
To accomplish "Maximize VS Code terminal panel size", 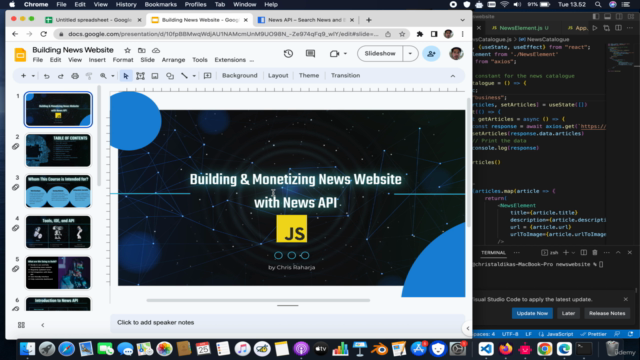I will point(618,253).
